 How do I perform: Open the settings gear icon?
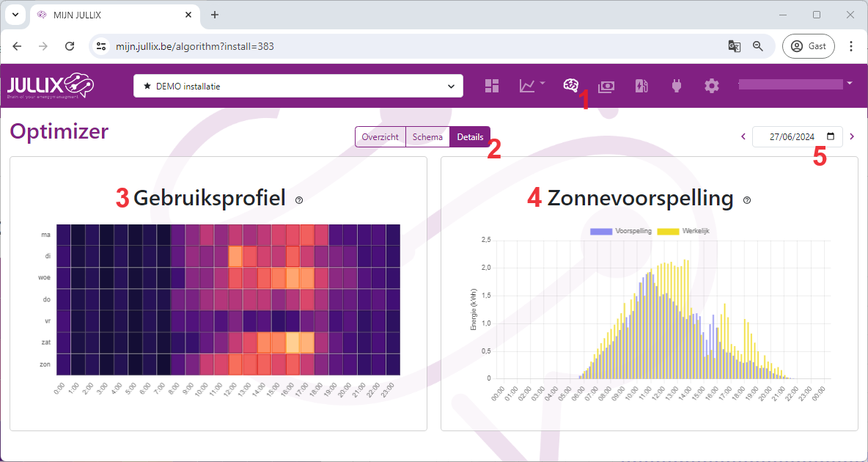point(711,86)
